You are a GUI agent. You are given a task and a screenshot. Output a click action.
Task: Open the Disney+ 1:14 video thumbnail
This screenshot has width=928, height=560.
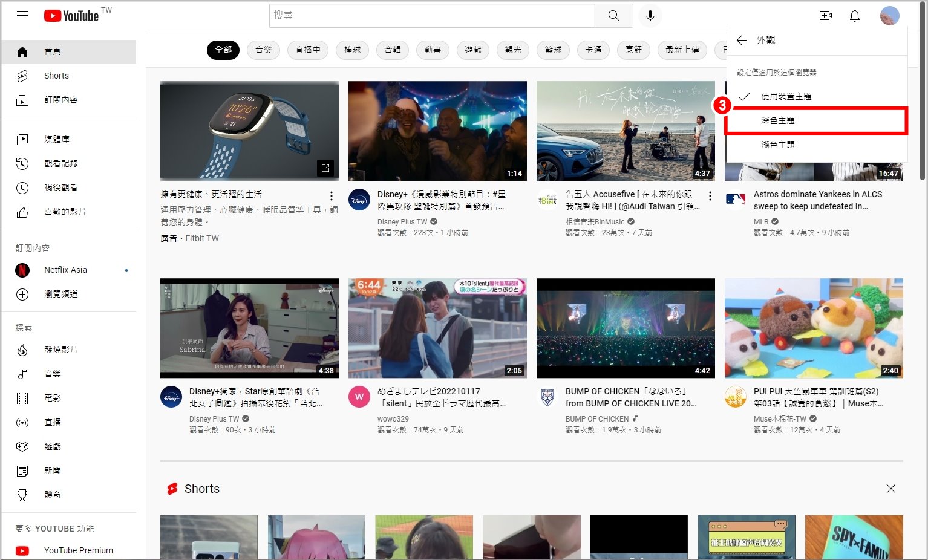tap(437, 131)
